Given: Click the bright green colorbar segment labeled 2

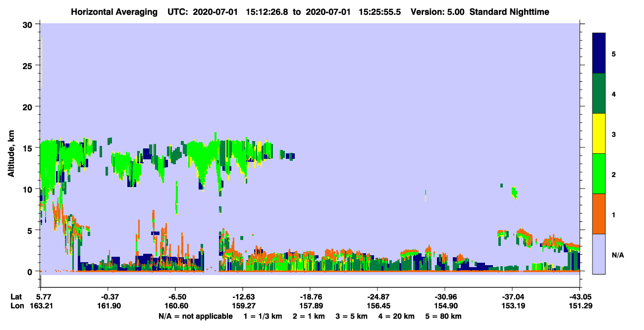Looking at the screenshot, I should (x=599, y=174).
